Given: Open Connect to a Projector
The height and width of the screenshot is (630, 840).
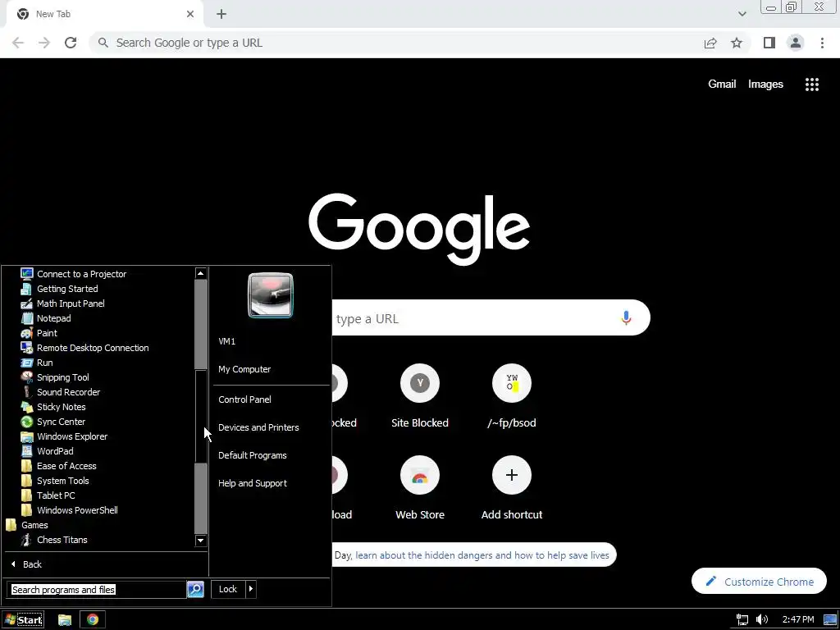Looking at the screenshot, I should (x=73, y=274).
